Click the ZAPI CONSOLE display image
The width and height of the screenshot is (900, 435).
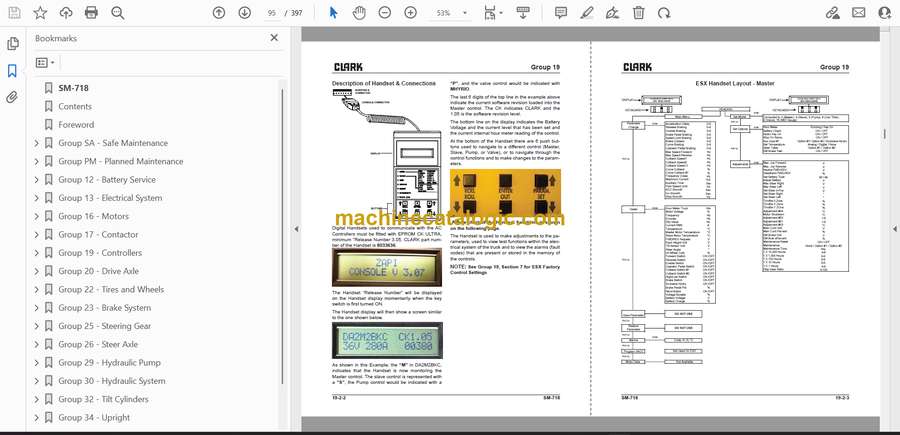[x=387, y=267]
